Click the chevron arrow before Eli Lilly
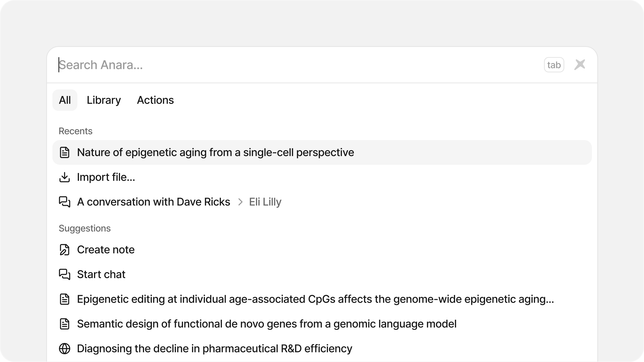The image size is (644, 362). pos(240,202)
